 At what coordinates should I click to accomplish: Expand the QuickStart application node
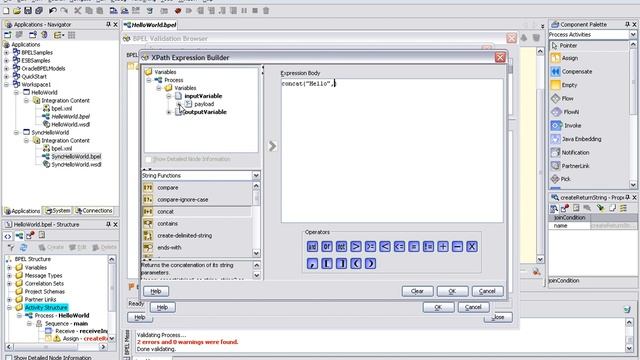[x=6, y=76]
